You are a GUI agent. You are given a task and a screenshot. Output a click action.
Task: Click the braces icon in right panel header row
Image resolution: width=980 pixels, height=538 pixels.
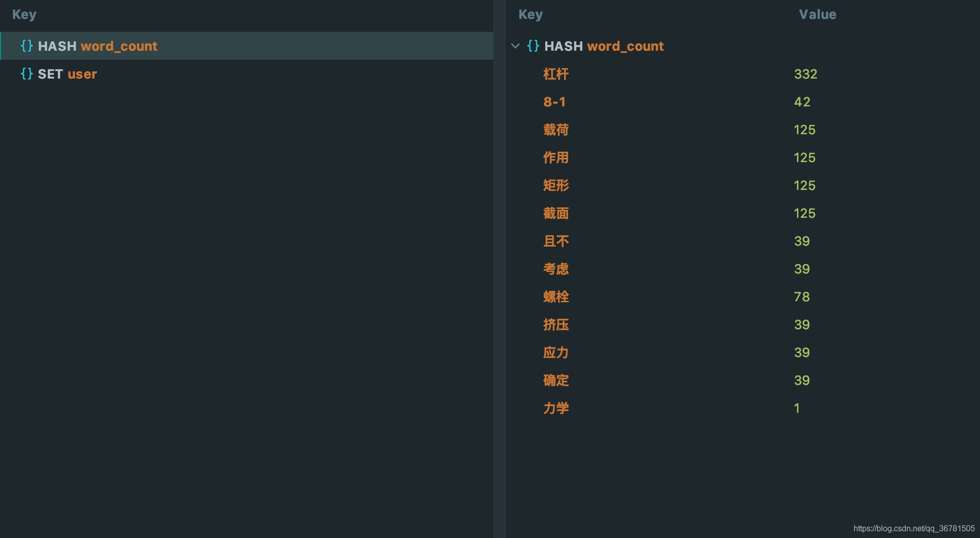tap(533, 46)
